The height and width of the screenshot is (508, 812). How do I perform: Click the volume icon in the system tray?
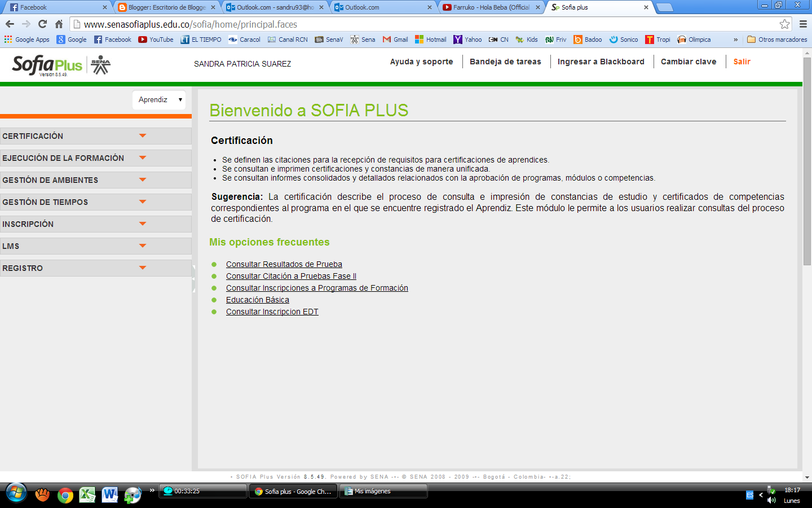(x=771, y=499)
